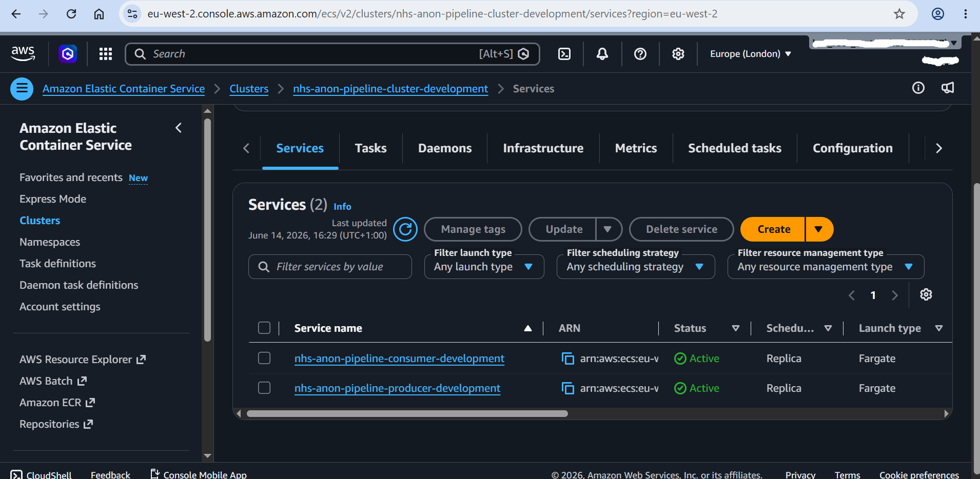The width and height of the screenshot is (980, 479).
Task: Open the notifications bell
Action: click(602, 54)
